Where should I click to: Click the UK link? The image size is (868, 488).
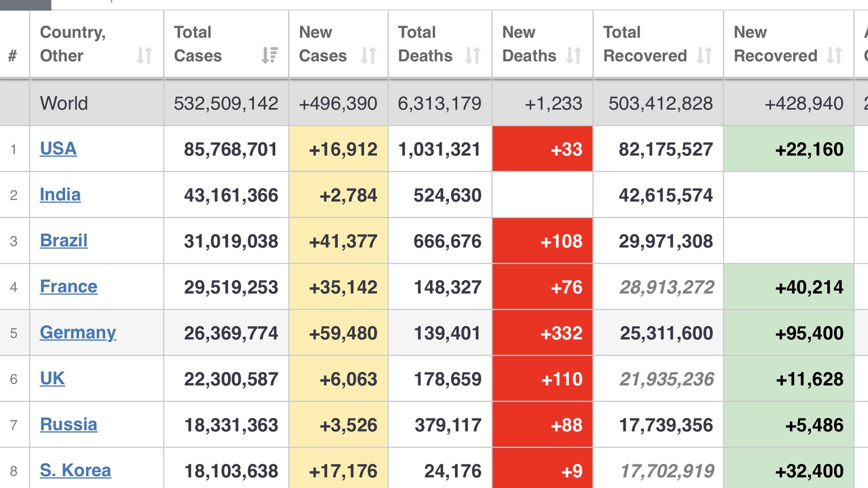[x=52, y=379]
